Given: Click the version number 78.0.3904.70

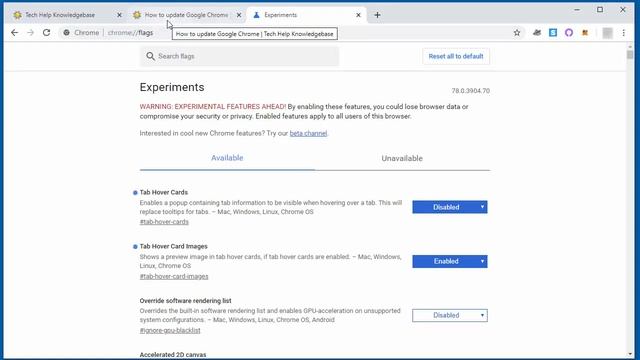Looking at the screenshot, I should (471, 91).
